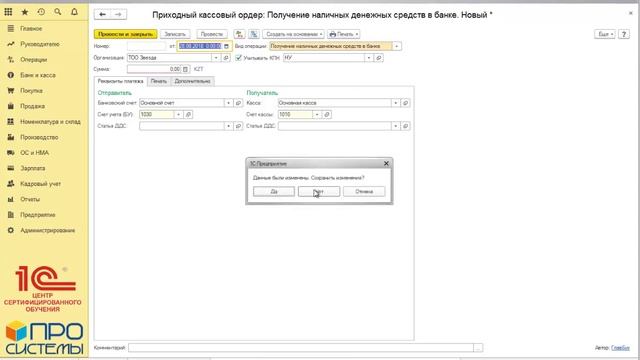
Task: Expand the Организация dropdown arrow
Action: [216, 58]
